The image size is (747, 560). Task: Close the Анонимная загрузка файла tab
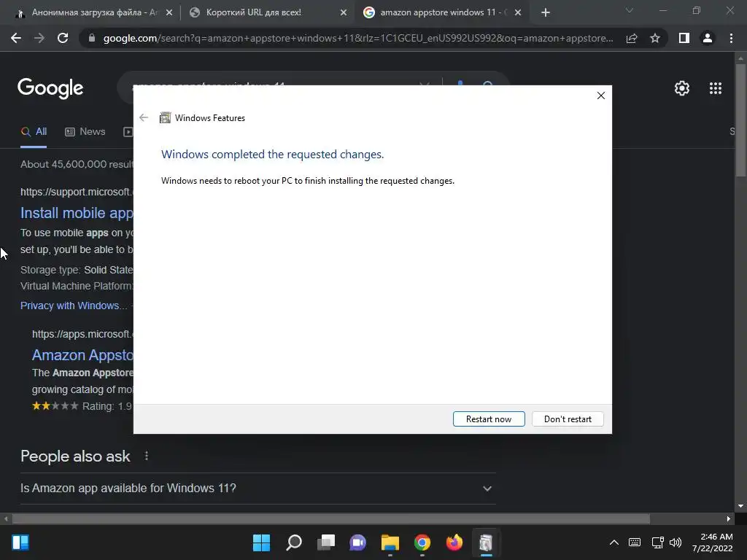click(x=169, y=13)
